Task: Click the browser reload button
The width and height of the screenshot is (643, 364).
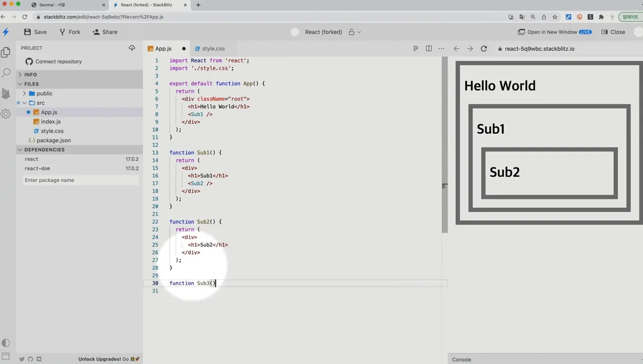Action: pos(25,17)
